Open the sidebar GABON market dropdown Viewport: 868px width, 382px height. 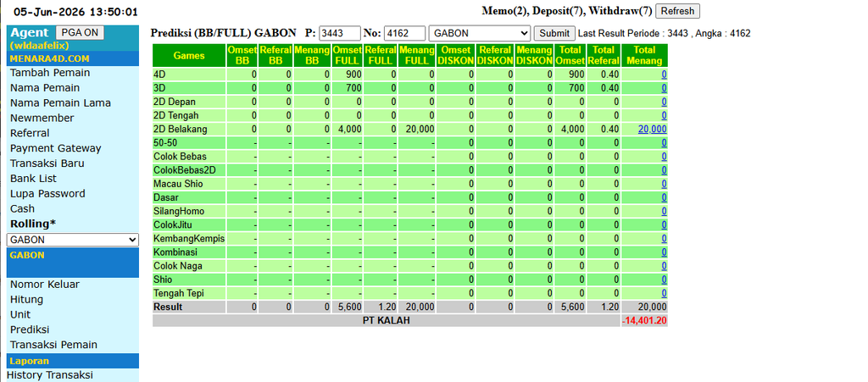(73, 240)
